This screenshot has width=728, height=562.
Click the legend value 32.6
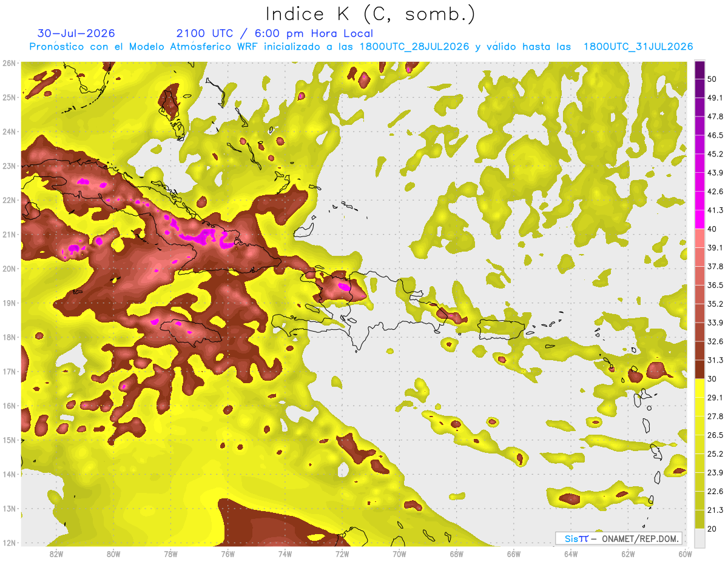click(x=716, y=341)
